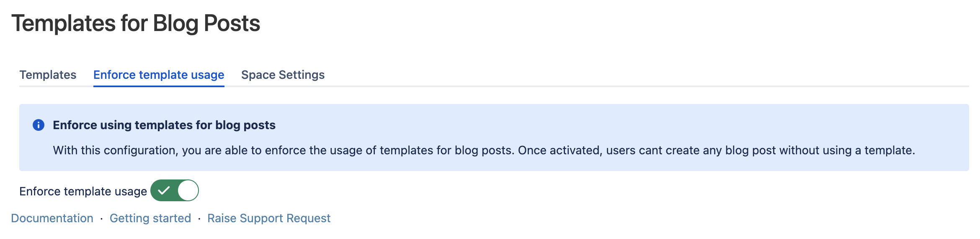Click the blue info icon in the panel

coord(39,125)
